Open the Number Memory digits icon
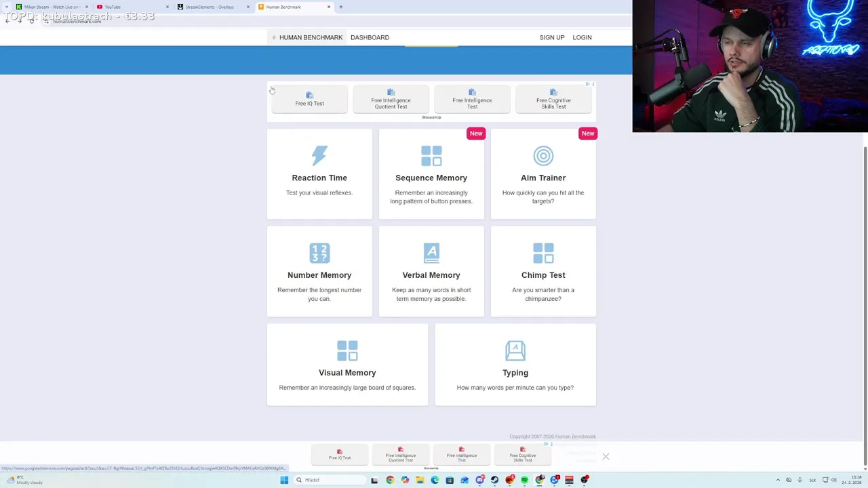868x488 pixels. (x=319, y=253)
